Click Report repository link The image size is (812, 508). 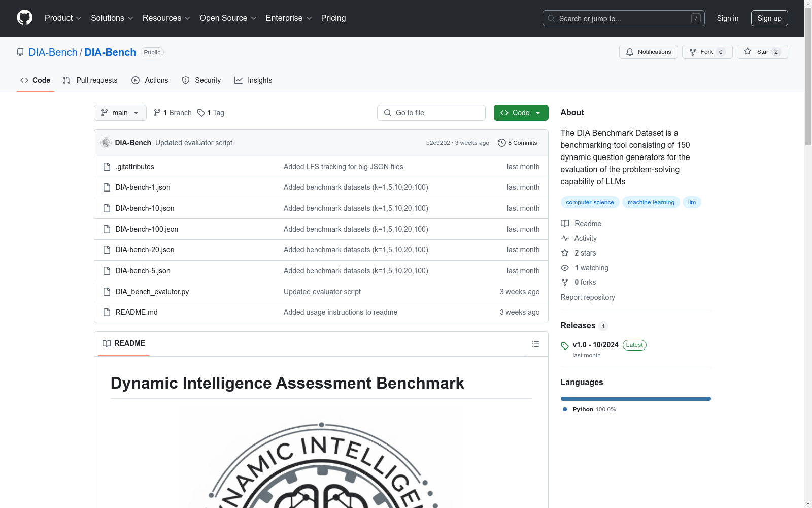click(x=588, y=297)
